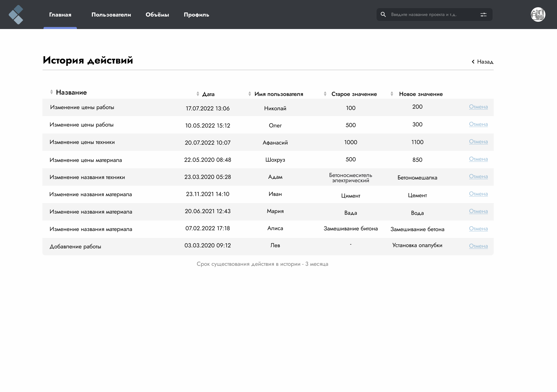Click user name Шохруз
Image resolution: width=557 pixels, height=392 pixels.
point(275,160)
